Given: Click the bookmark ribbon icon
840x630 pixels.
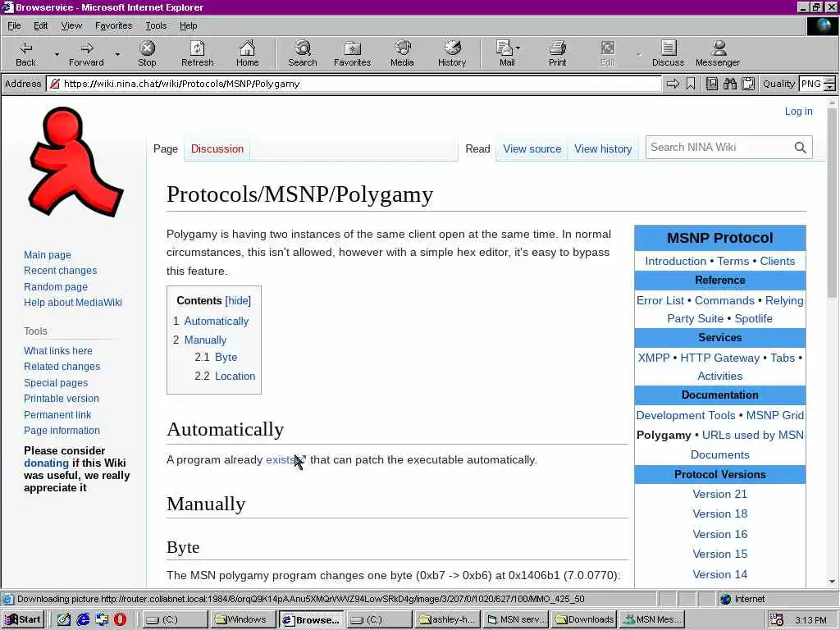Looking at the screenshot, I should tap(691, 84).
